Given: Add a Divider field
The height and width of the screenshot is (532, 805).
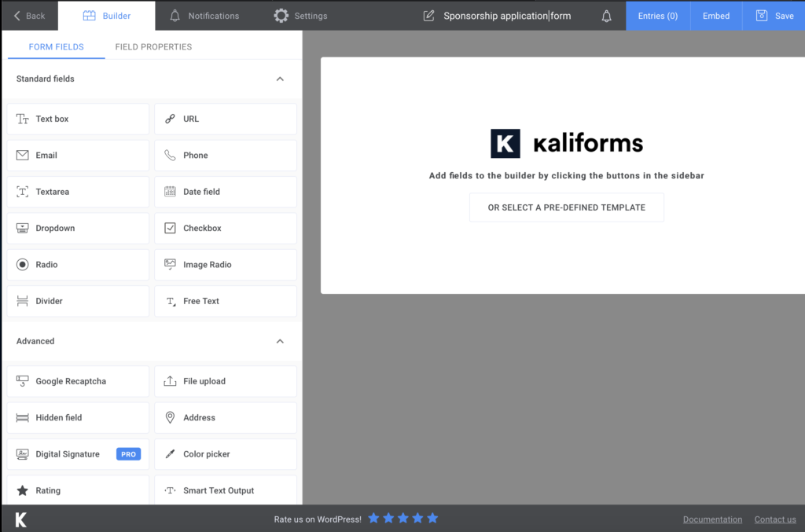Looking at the screenshot, I should pos(78,301).
